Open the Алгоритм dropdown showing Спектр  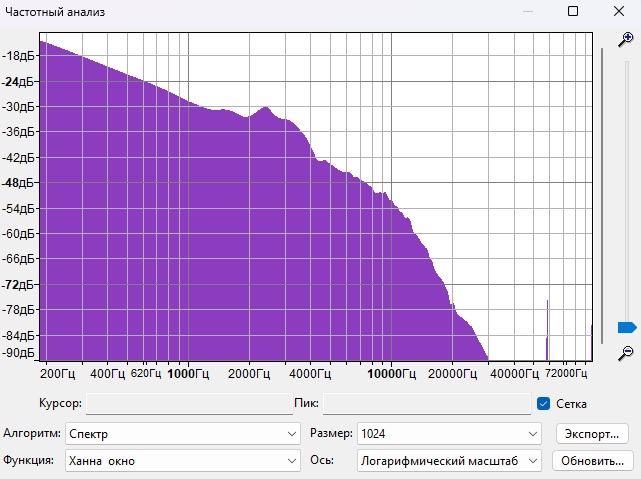click(x=183, y=434)
